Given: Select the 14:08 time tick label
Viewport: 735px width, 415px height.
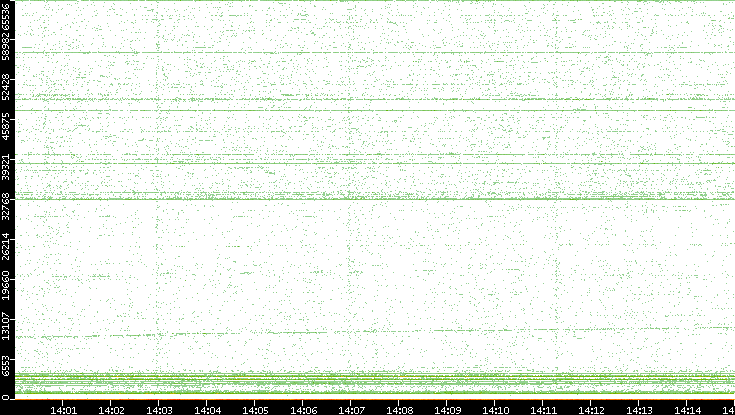Looking at the screenshot, I should click(399, 410).
